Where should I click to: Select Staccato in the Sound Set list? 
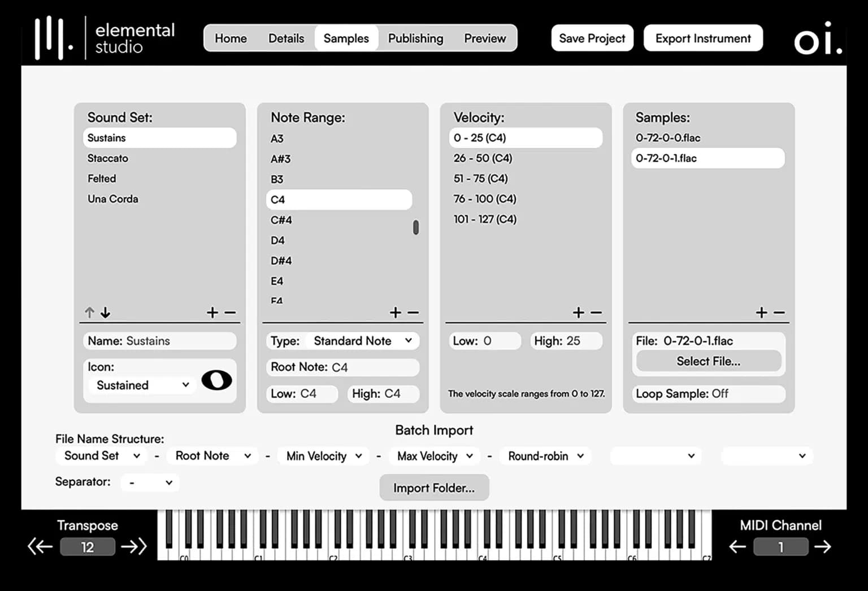[108, 158]
